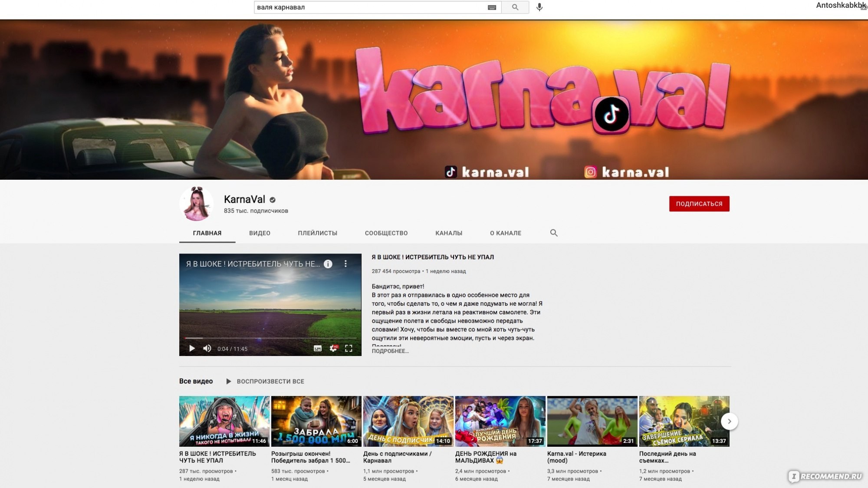Switch to the ВИДЕО tab
Image resolution: width=868 pixels, height=488 pixels.
pyautogui.click(x=260, y=233)
